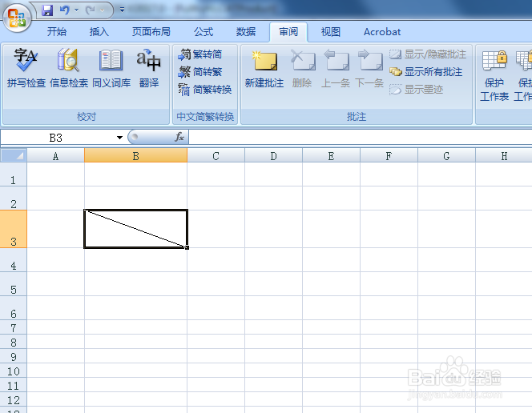Image resolution: width=532 pixels, height=413 pixels.
Task: Go to 上一条 previous comment
Action: [336, 70]
